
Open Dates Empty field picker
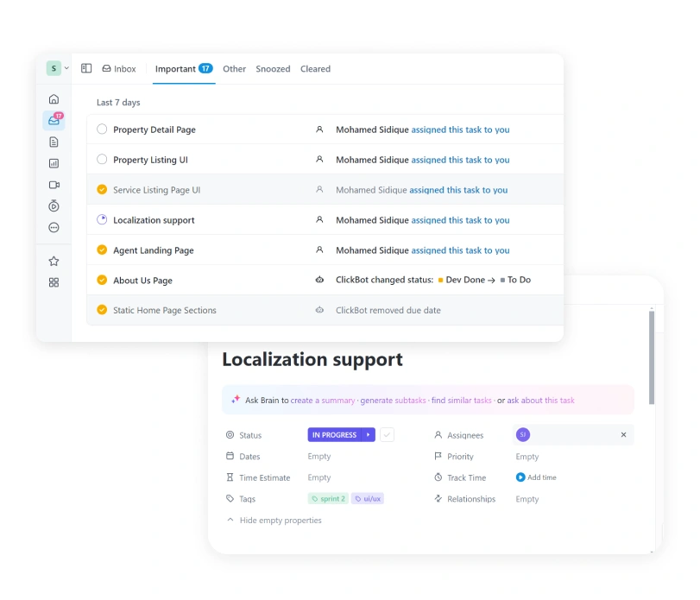click(319, 456)
